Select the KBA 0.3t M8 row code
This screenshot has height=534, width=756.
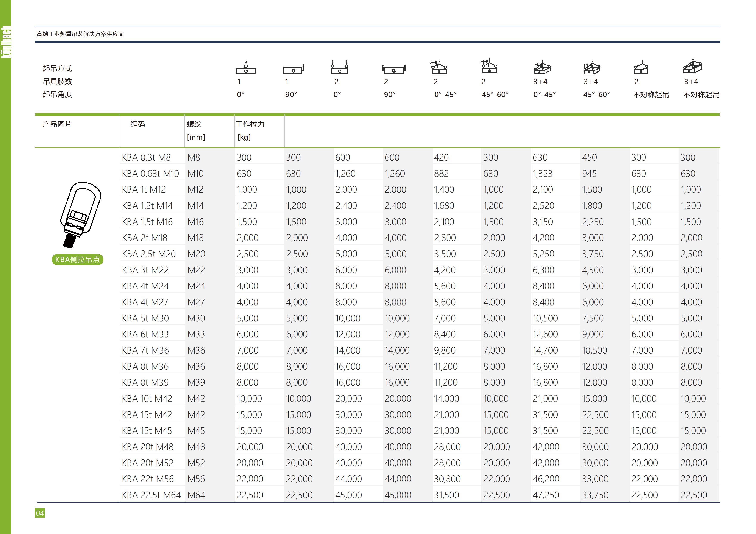[146, 158]
